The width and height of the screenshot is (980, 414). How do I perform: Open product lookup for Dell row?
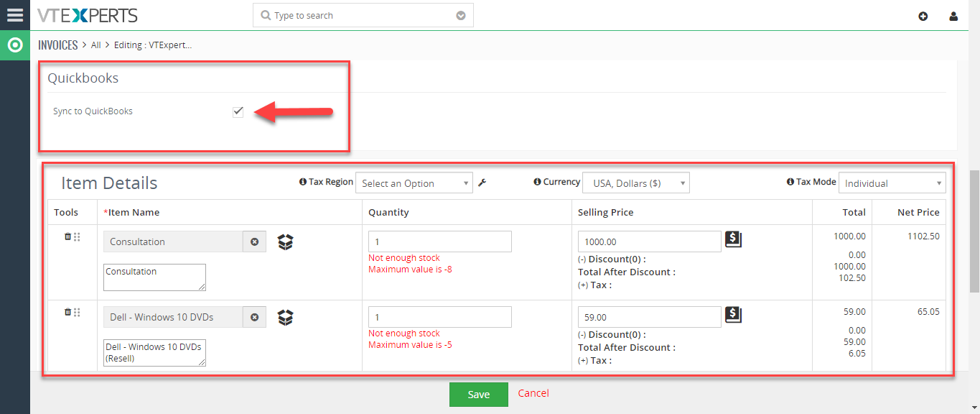click(x=286, y=317)
